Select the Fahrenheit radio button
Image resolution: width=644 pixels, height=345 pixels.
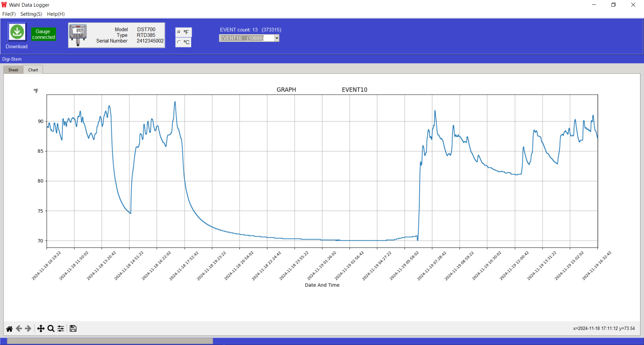180,32
